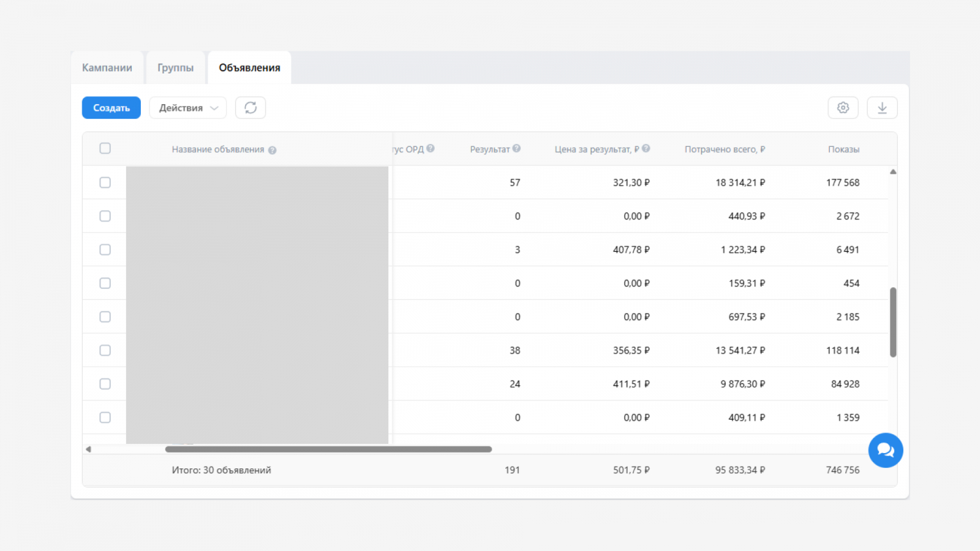The width and height of the screenshot is (980, 551).
Task: Sort by Потрачено всего column header
Action: (725, 149)
